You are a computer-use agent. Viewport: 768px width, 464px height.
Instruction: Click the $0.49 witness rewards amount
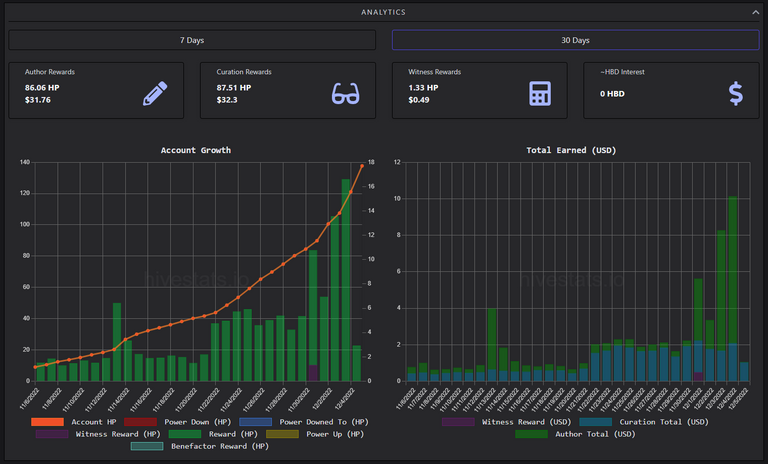(419, 100)
